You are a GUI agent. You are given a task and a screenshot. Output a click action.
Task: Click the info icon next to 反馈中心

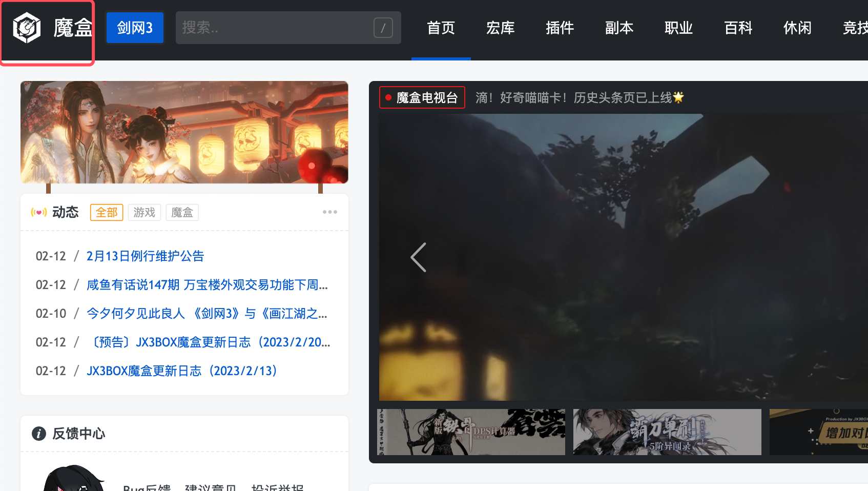coord(38,434)
